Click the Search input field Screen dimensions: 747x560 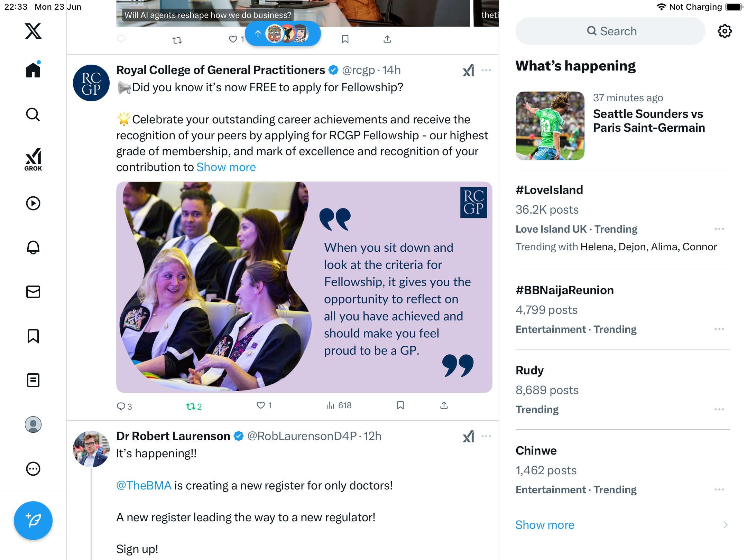point(610,31)
